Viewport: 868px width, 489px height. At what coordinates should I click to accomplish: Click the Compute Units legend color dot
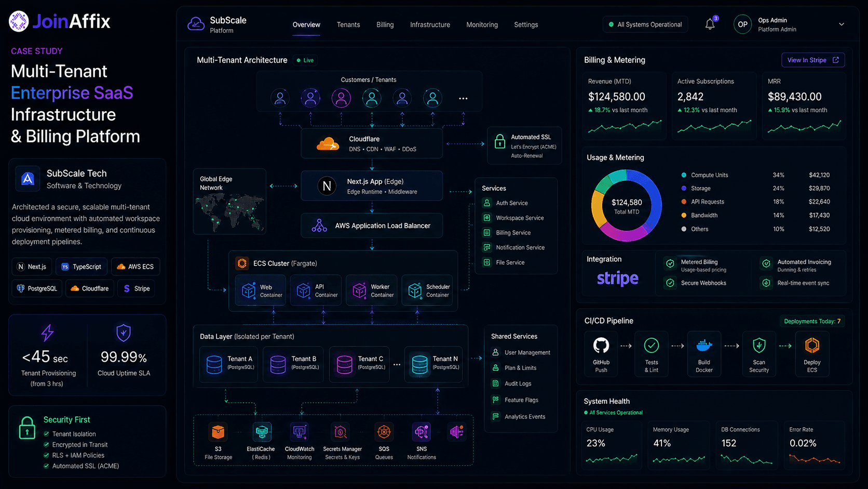pyautogui.click(x=684, y=175)
